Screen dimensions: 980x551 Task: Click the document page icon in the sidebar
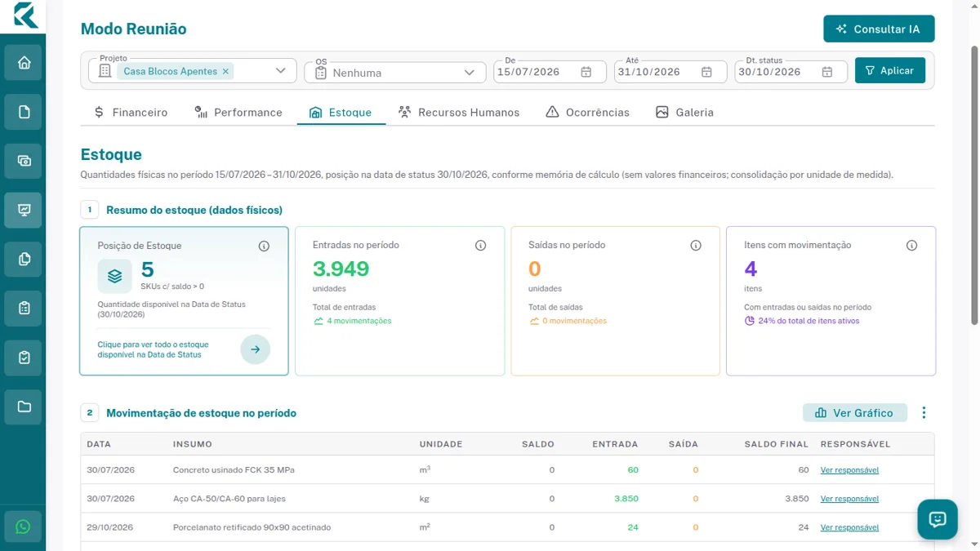[x=24, y=112]
